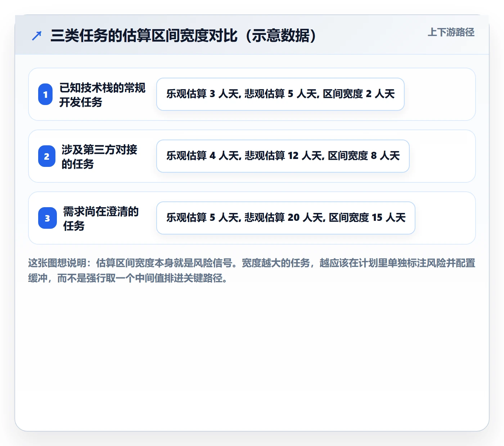Click the blue arrow icon beside the title

[37, 36]
